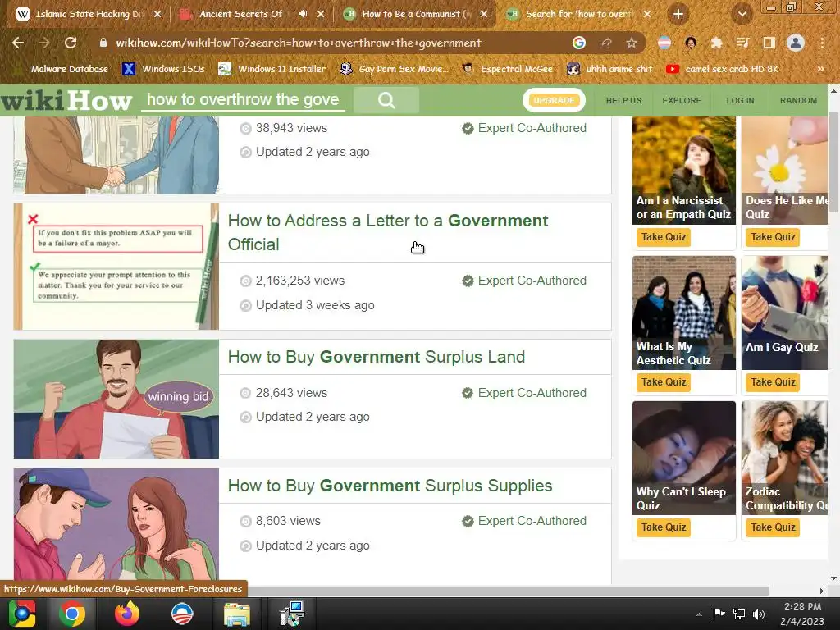840x630 pixels.
Task: Mute audio on Ancient Secrets tab
Action: [304, 14]
